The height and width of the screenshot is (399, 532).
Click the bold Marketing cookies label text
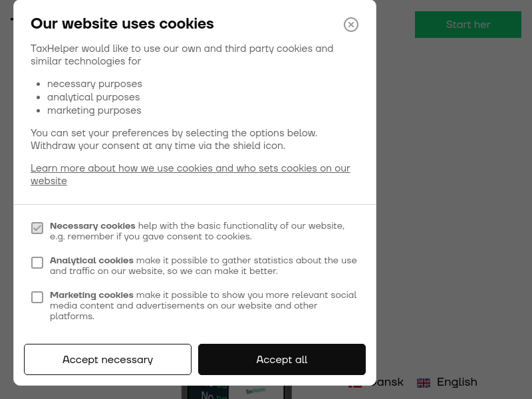pyautogui.click(x=92, y=295)
